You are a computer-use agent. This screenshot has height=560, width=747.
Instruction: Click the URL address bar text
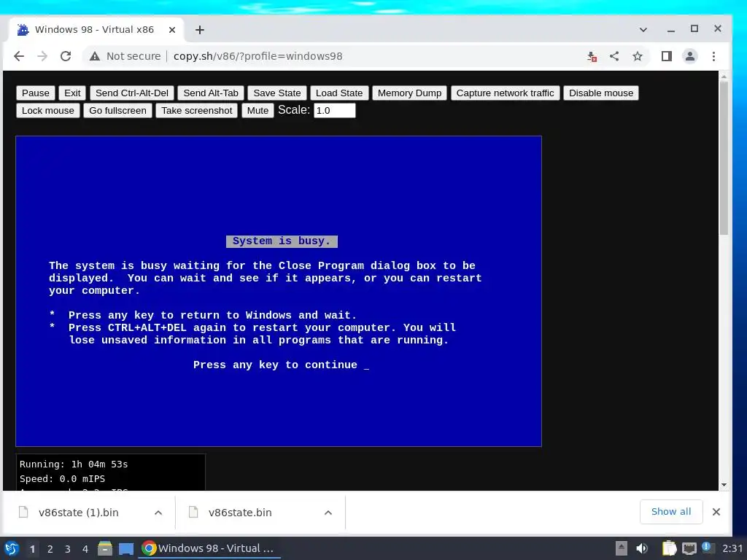pyautogui.click(x=258, y=56)
